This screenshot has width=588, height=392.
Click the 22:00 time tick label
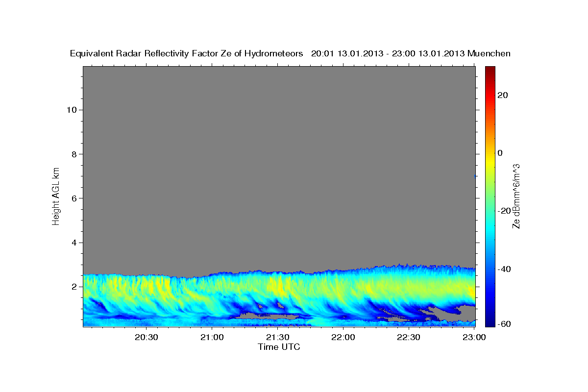[x=343, y=337]
